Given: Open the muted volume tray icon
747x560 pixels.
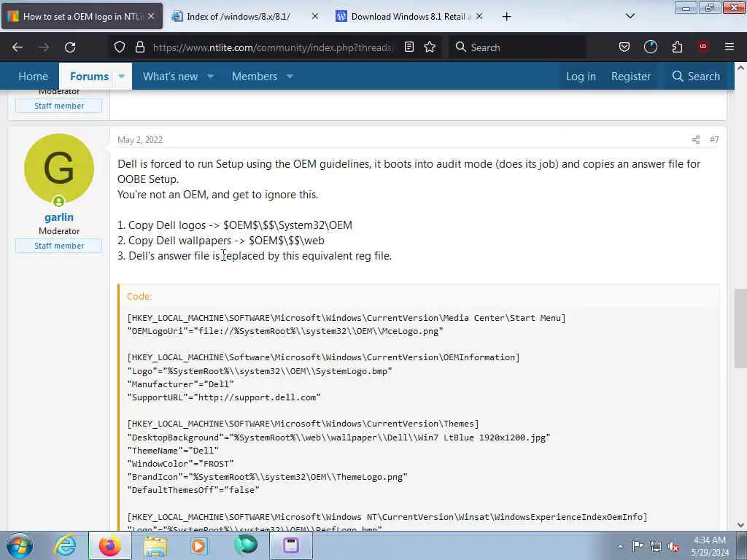Looking at the screenshot, I should (673, 547).
